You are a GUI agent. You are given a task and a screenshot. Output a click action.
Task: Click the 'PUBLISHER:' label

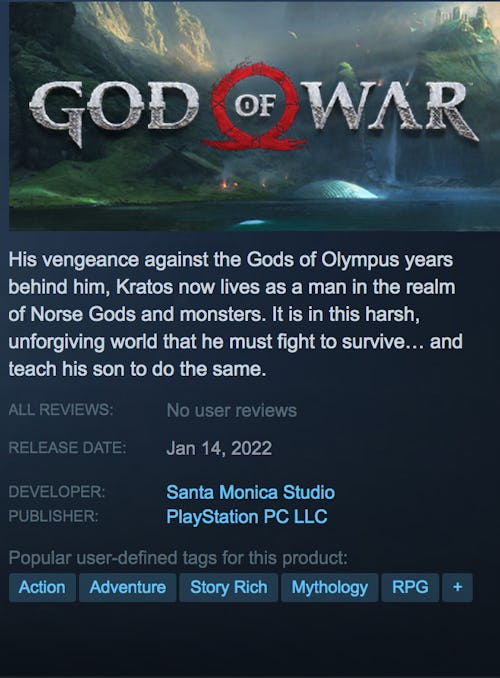tap(53, 516)
